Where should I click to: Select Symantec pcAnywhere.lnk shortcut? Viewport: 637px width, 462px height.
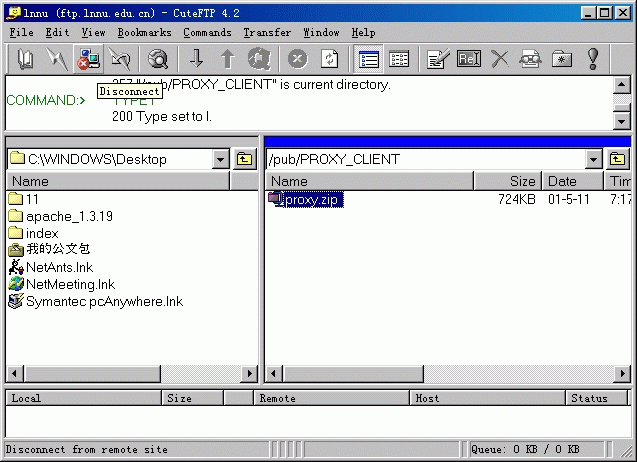95,301
